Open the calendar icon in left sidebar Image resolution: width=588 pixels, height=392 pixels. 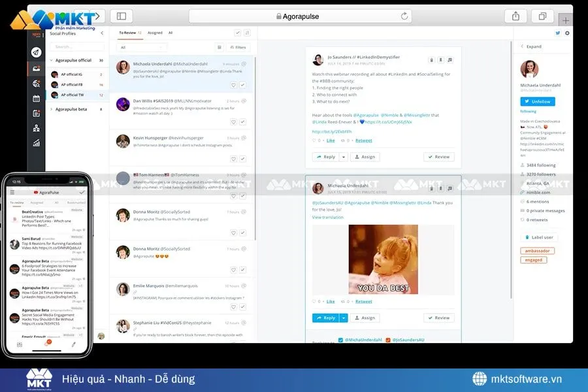(37, 98)
